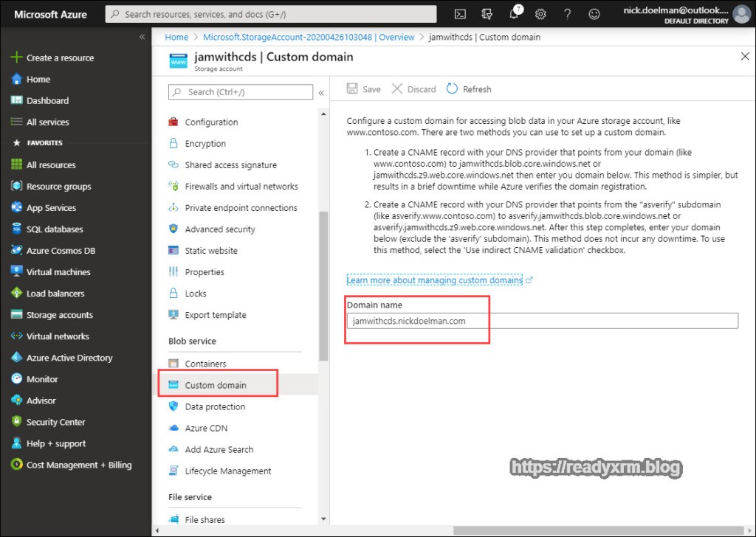Open portal settings gear icon
The height and width of the screenshot is (537, 756).
[x=540, y=14]
